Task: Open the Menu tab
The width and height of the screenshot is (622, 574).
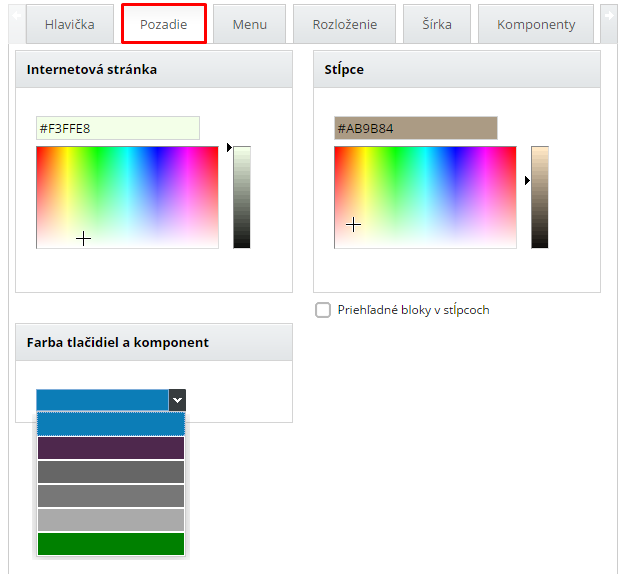Action: (x=250, y=24)
